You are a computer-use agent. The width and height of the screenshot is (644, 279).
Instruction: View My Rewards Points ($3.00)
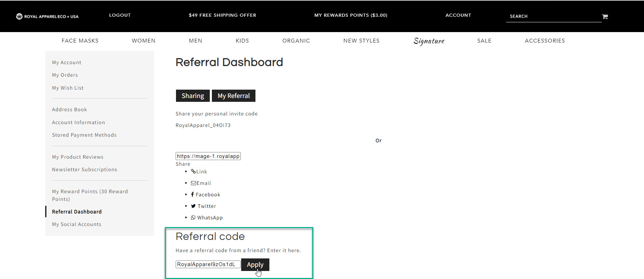tap(351, 15)
